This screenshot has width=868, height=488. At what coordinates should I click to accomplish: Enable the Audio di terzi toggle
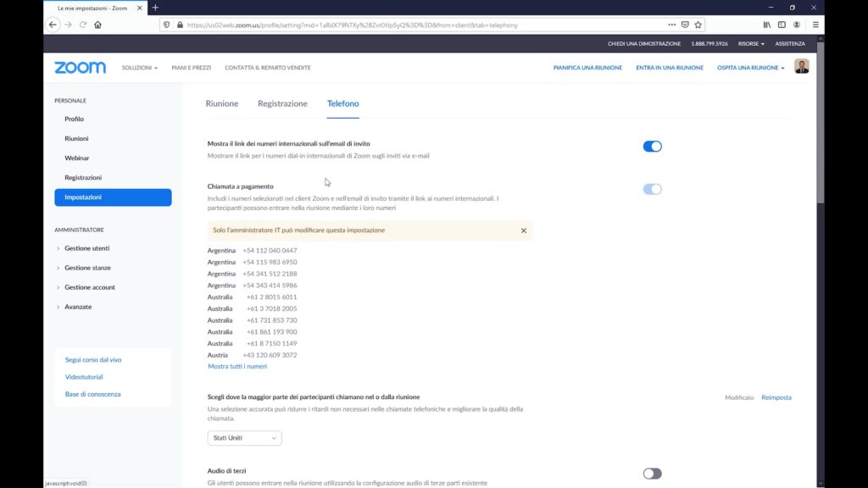pos(652,474)
